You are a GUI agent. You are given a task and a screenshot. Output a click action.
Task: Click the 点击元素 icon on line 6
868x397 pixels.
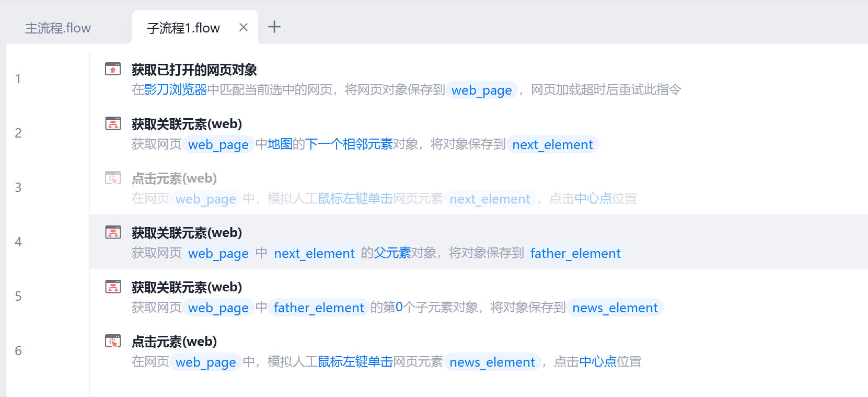(x=113, y=341)
